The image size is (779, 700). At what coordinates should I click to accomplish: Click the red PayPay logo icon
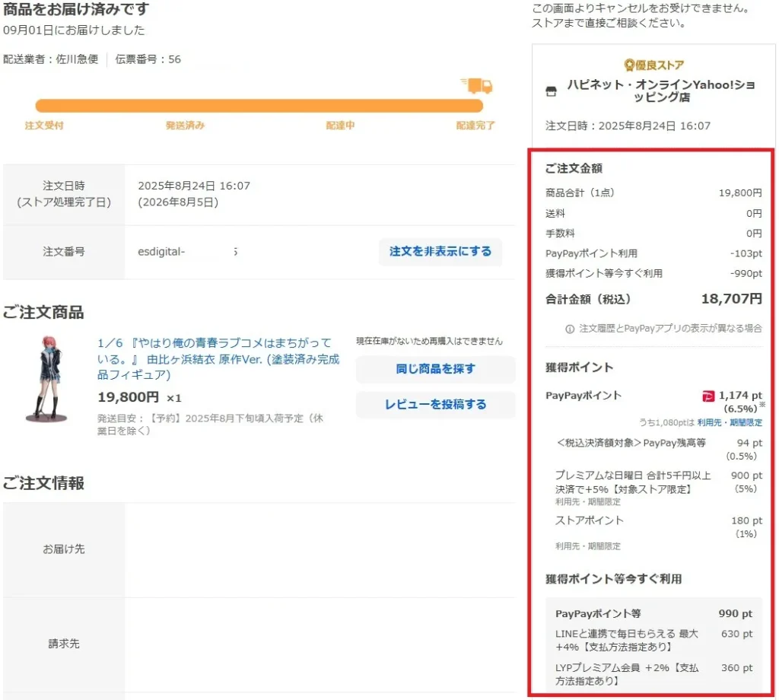(x=708, y=396)
